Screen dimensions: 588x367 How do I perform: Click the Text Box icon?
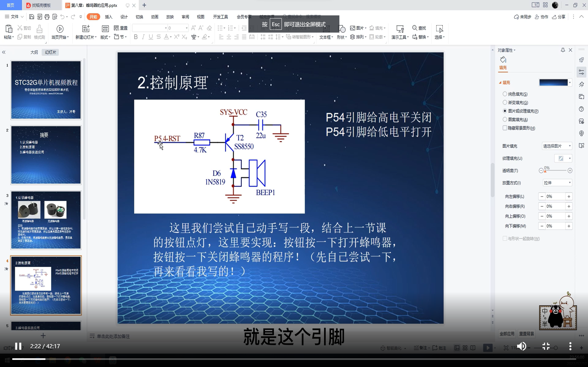click(326, 29)
